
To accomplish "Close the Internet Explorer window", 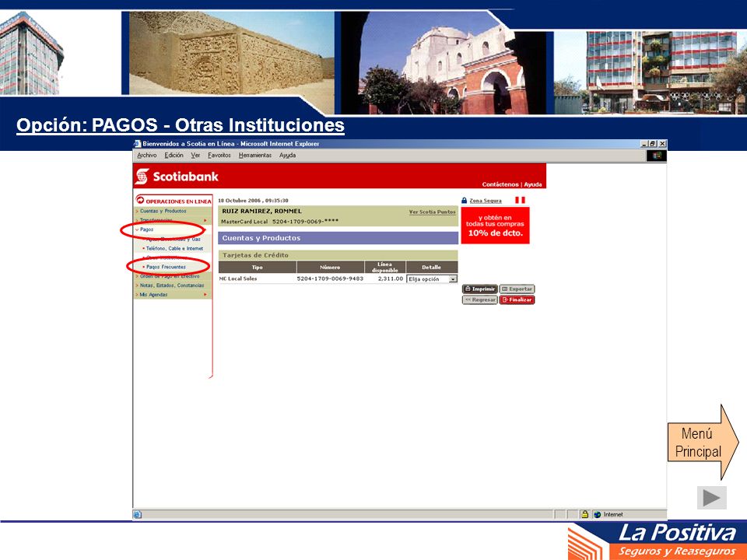I will 662,143.
